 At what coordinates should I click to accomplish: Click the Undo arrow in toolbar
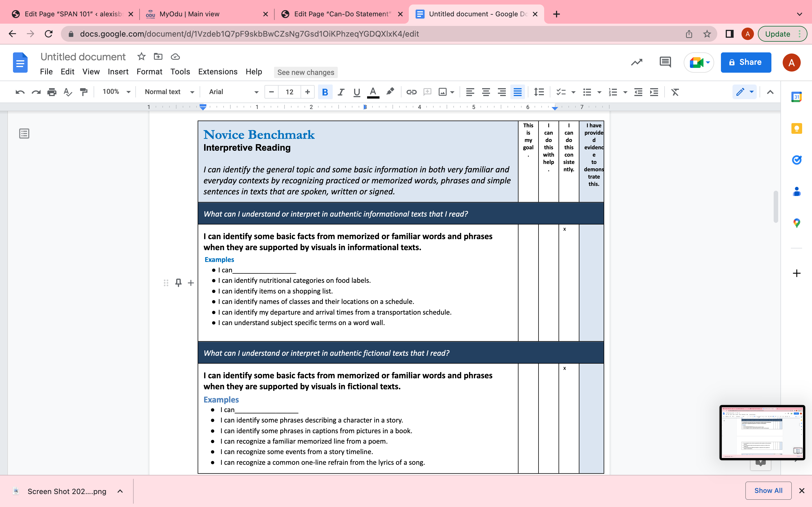[x=20, y=92]
